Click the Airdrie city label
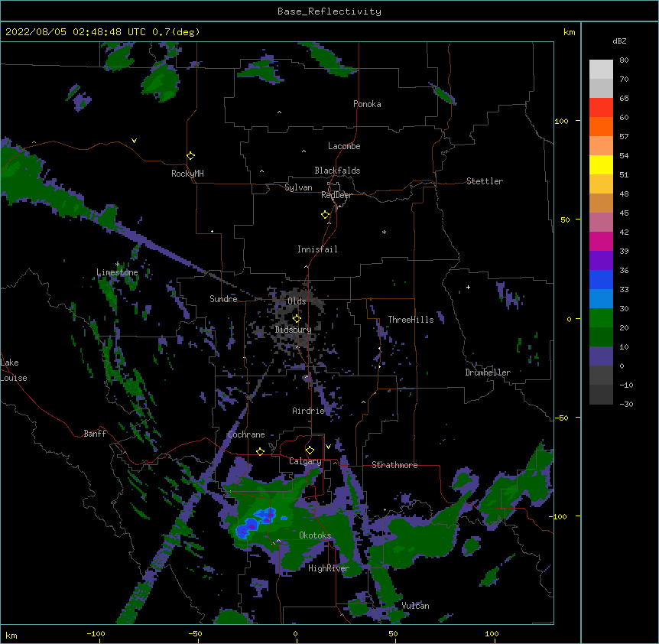This screenshot has height=644, width=659. (308, 411)
